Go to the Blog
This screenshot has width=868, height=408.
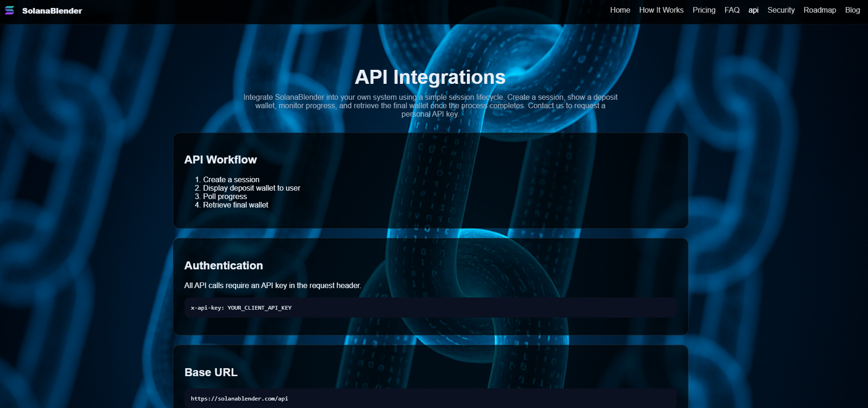853,10
